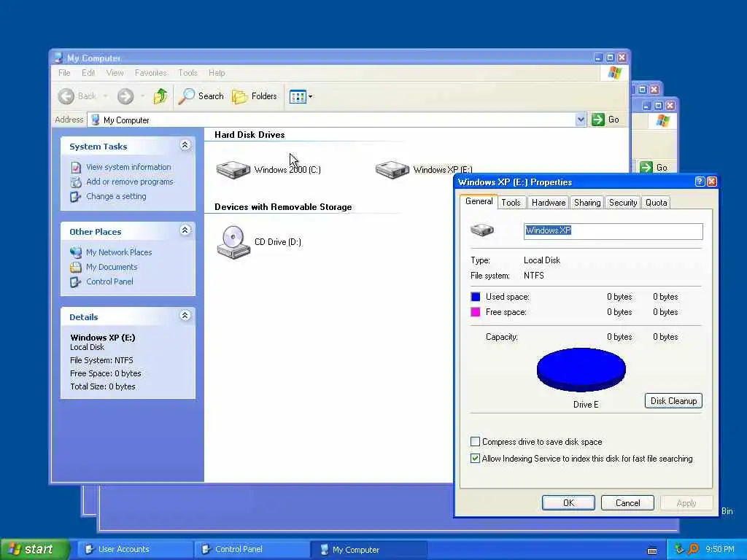Switch to the Quota tab
Screen dimensions: 747x560
click(x=656, y=203)
